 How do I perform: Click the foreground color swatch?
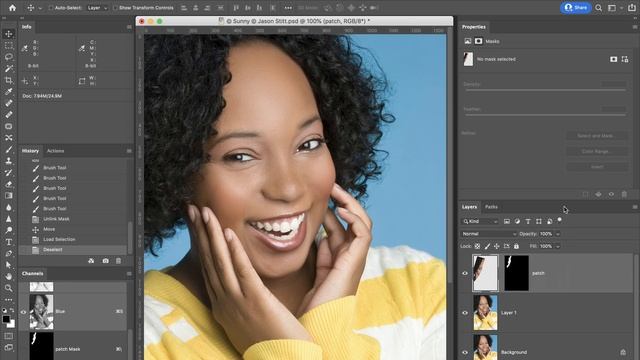[x=6, y=319]
